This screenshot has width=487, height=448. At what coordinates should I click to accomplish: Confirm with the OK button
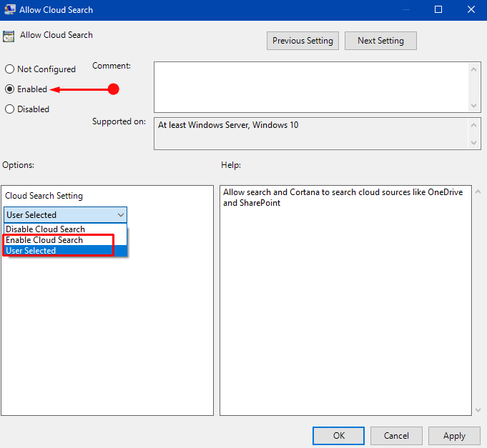[x=338, y=436]
